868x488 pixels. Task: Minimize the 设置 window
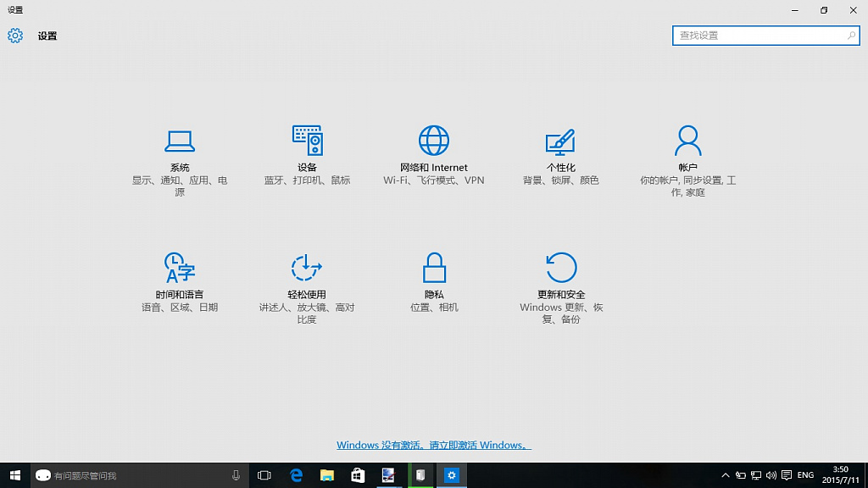click(x=795, y=10)
